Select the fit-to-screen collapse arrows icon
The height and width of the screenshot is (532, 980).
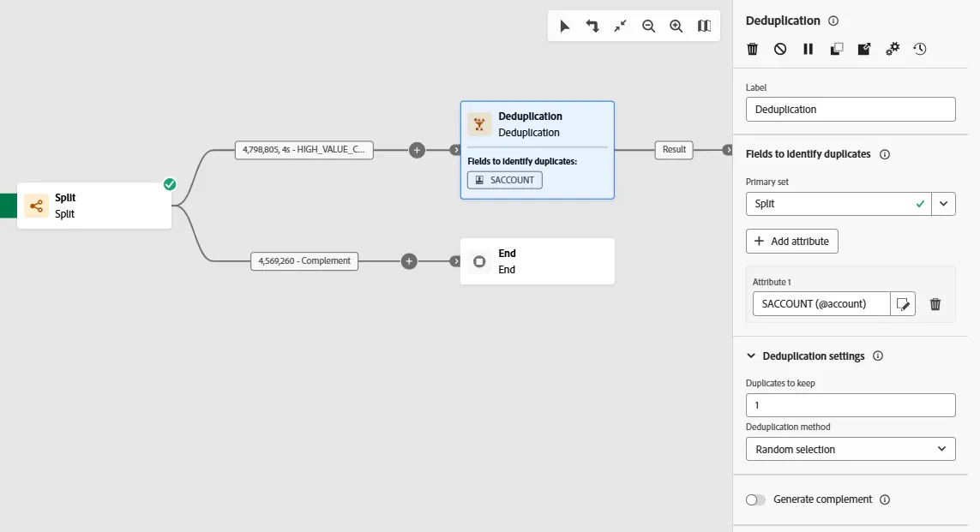tap(620, 27)
